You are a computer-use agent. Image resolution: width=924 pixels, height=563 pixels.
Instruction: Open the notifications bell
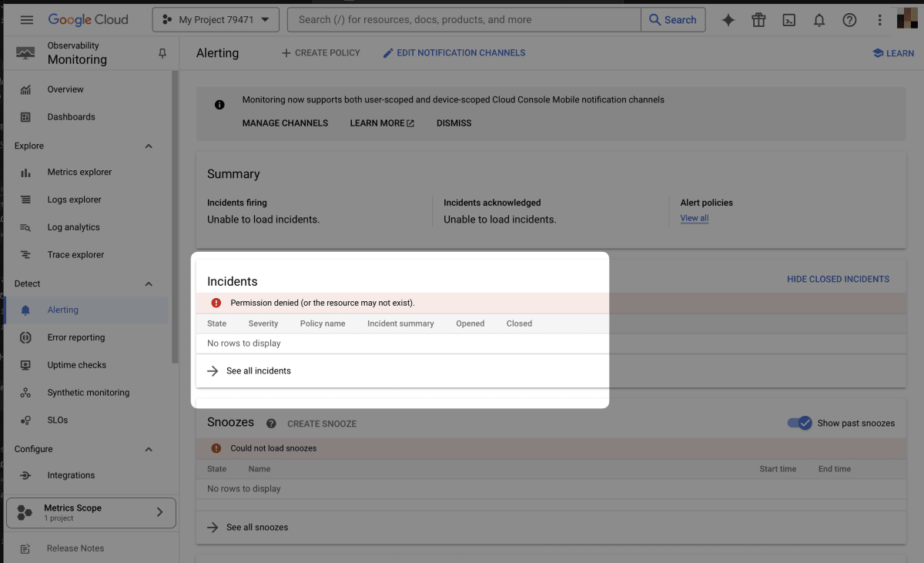tap(819, 20)
